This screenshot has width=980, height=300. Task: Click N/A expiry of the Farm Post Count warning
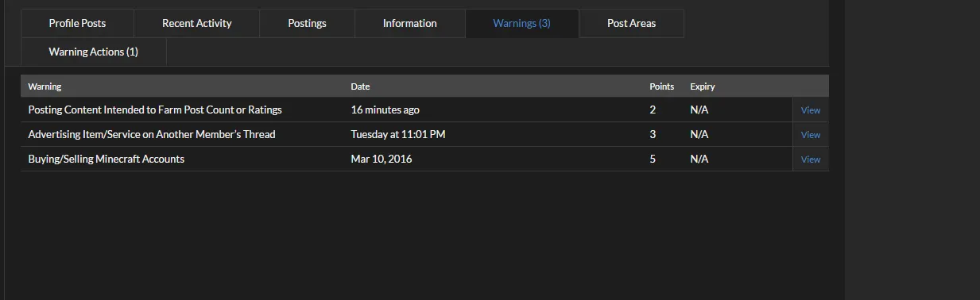(x=699, y=110)
